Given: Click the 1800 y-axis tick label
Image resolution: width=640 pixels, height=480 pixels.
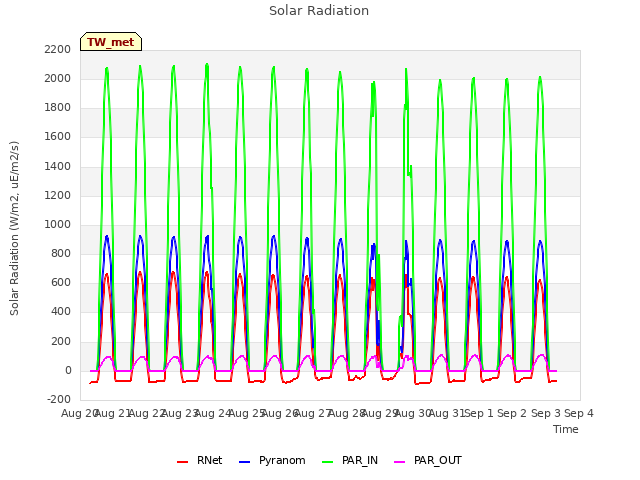Looking at the screenshot, I should click(58, 108).
